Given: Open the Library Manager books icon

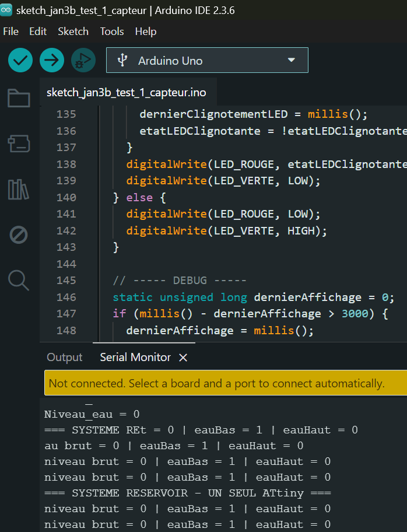Looking at the screenshot, I should [19, 189].
